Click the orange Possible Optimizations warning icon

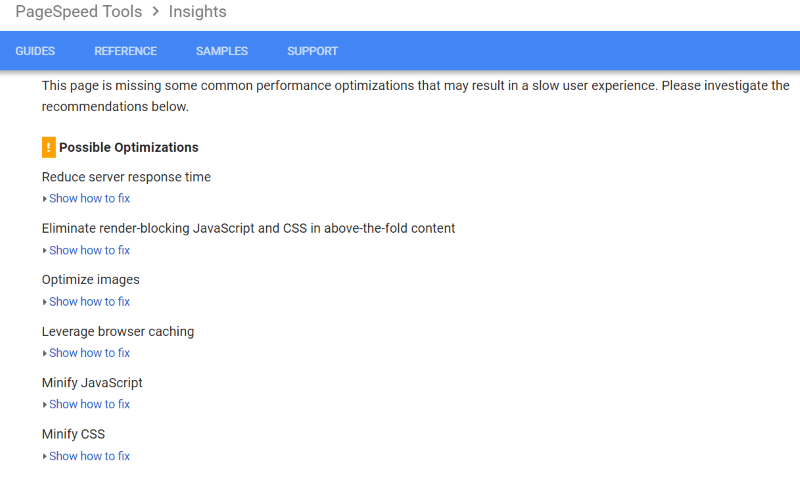click(48, 147)
